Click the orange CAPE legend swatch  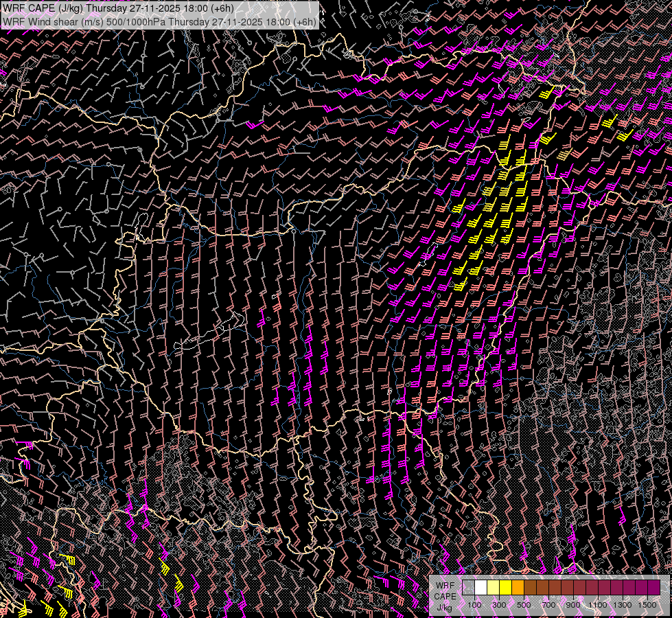pos(518,588)
